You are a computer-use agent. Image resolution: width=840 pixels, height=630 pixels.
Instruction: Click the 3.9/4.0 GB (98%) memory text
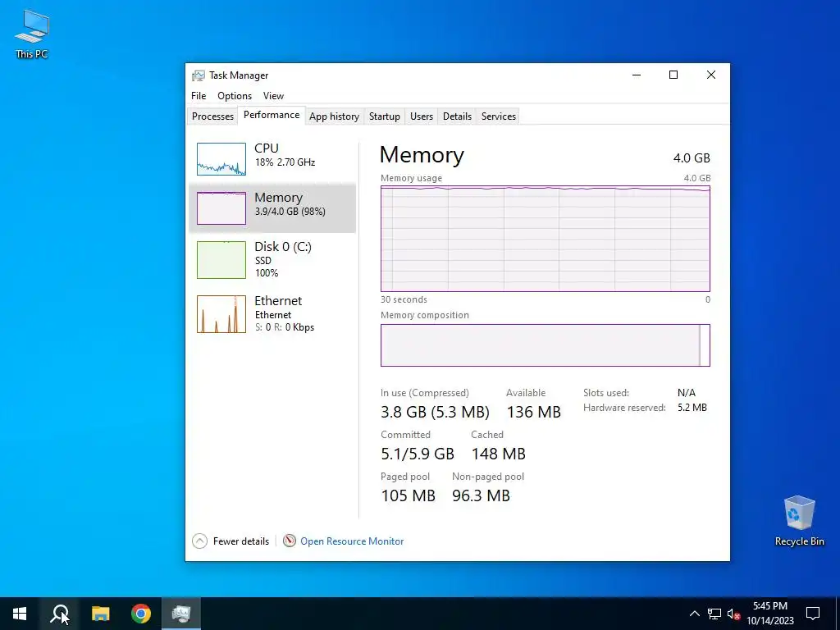click(290, 212)
